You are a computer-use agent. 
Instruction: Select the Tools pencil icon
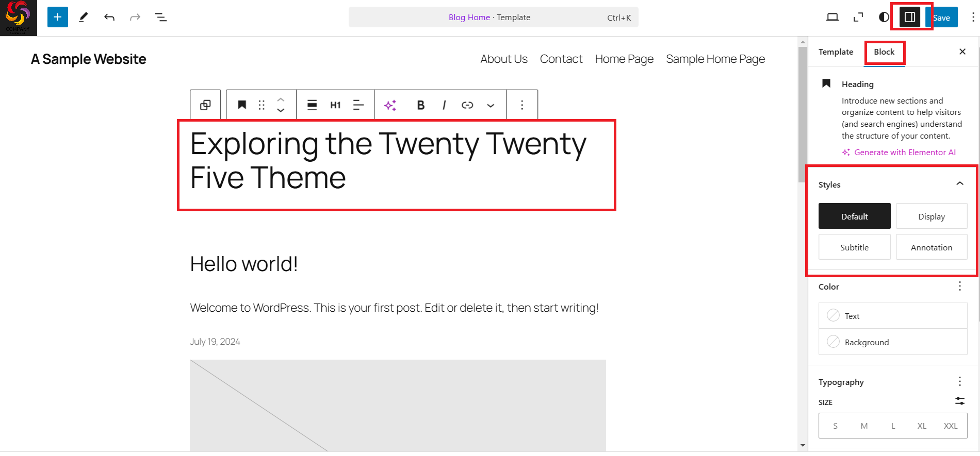83,18
